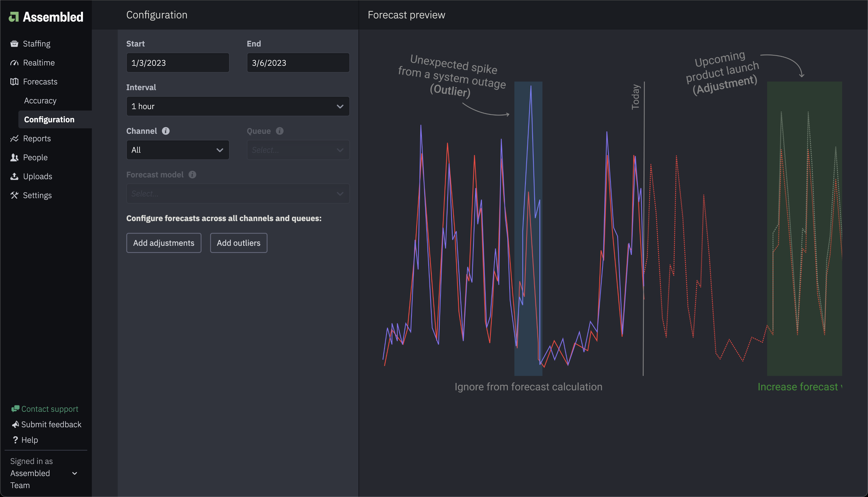Click the Assembled logo icon

(14, 17)
